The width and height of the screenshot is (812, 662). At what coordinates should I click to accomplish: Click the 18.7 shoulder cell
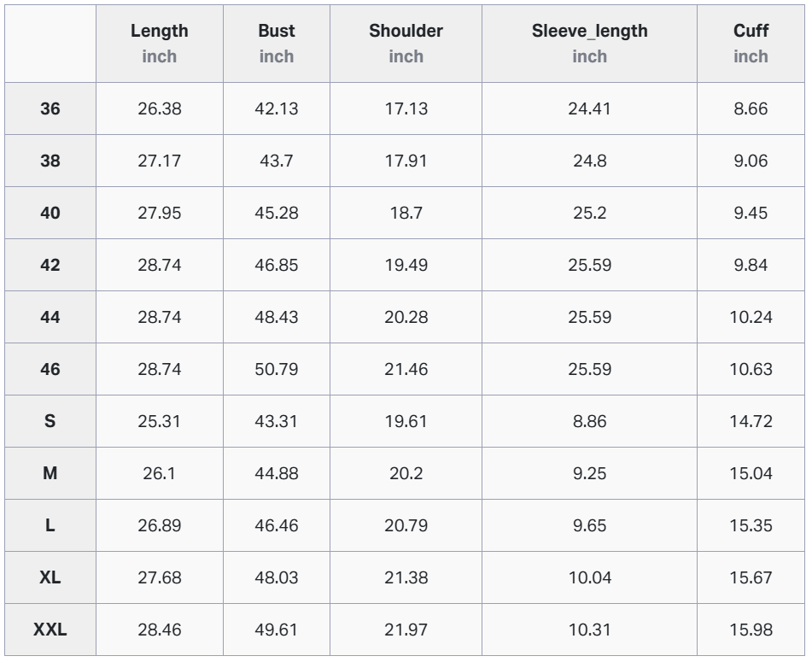coord(406,213)
